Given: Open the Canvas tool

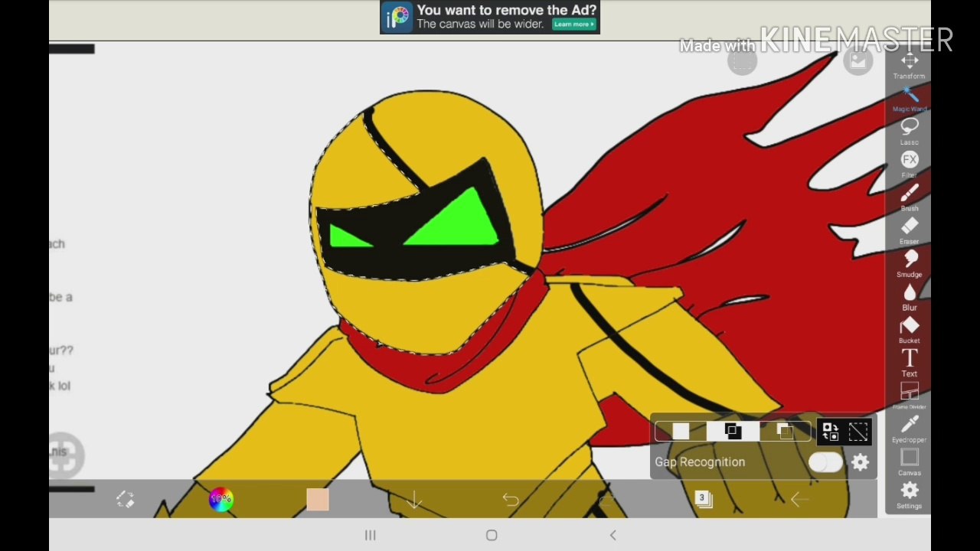Looking at the screenshot, I should pyautogui.click(x=909, y=462).
